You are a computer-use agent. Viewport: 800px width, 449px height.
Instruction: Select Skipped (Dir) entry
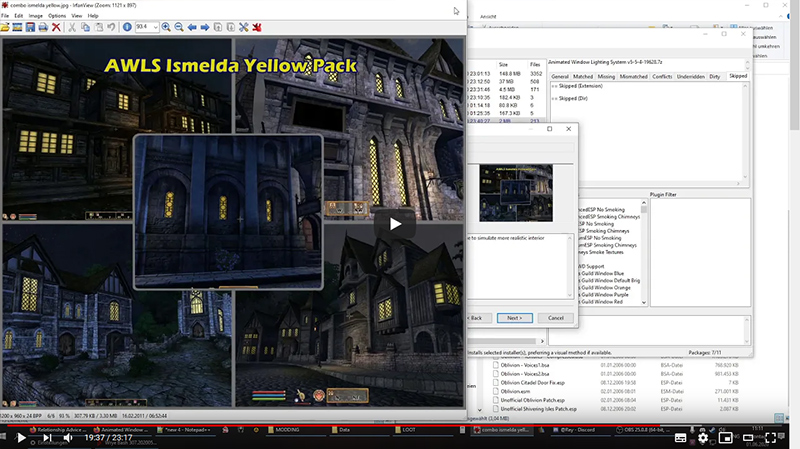573,98
